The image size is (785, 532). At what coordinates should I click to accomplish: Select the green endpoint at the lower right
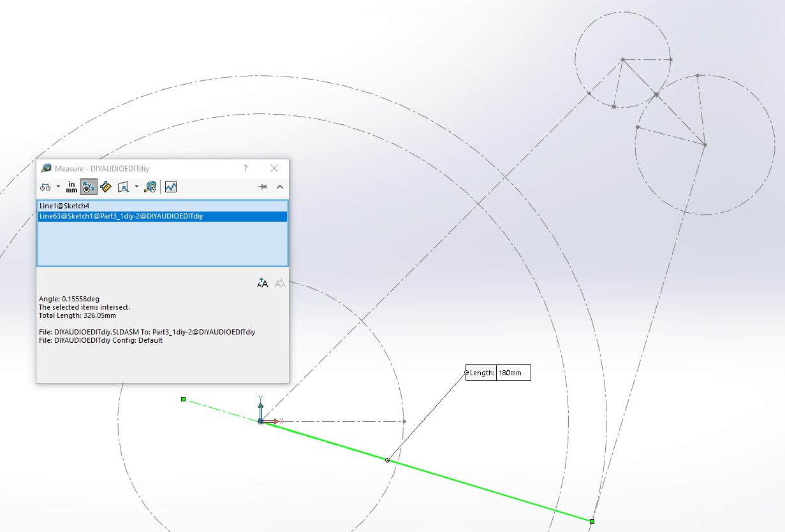[592, 521]
